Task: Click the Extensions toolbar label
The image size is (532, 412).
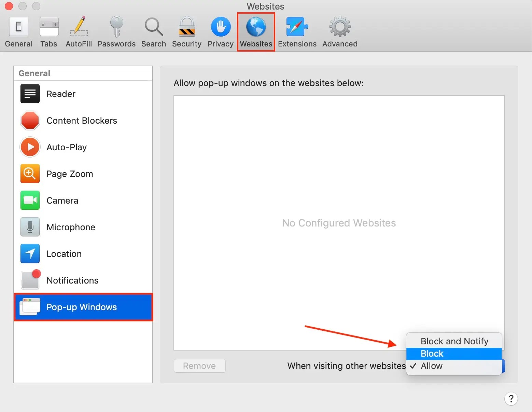Action: 297,44
